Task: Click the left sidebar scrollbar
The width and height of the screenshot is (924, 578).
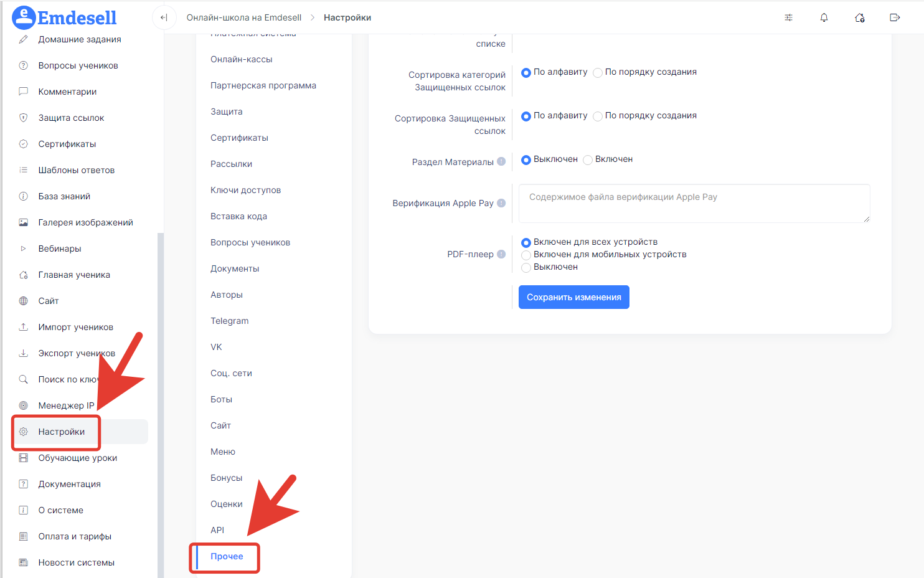Action: (x=161, y=405)
